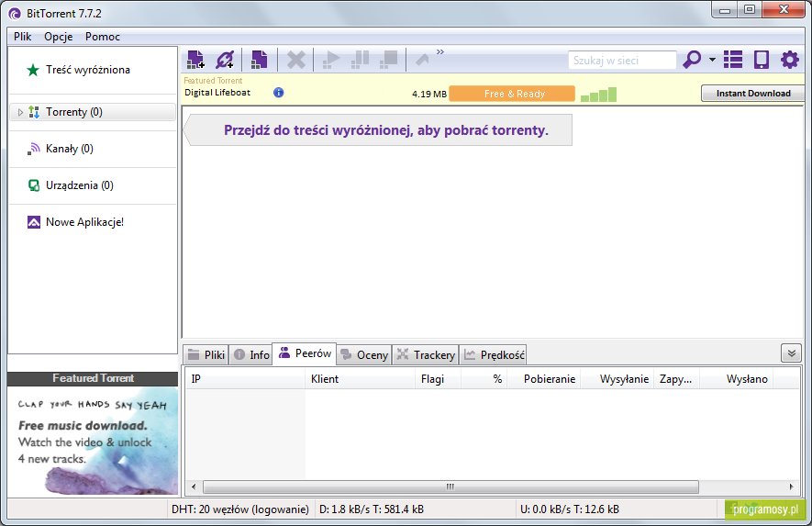812x526 pixels.
Task: Click the scrollbar right arrow in peers list
Action: (x=791, y=487)
